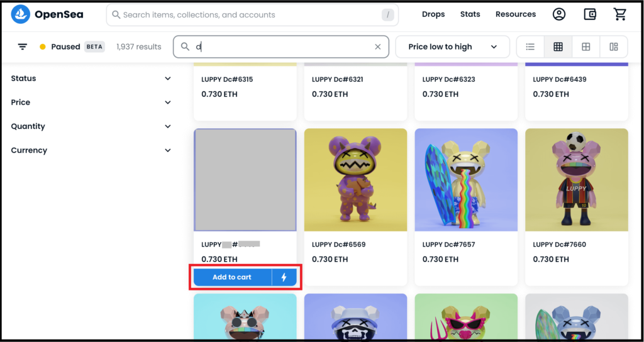Image resolution: width=644 pixels, height=342 pixels.
Task: Click the Add to cart button
Action: click(x=232, y=277)
